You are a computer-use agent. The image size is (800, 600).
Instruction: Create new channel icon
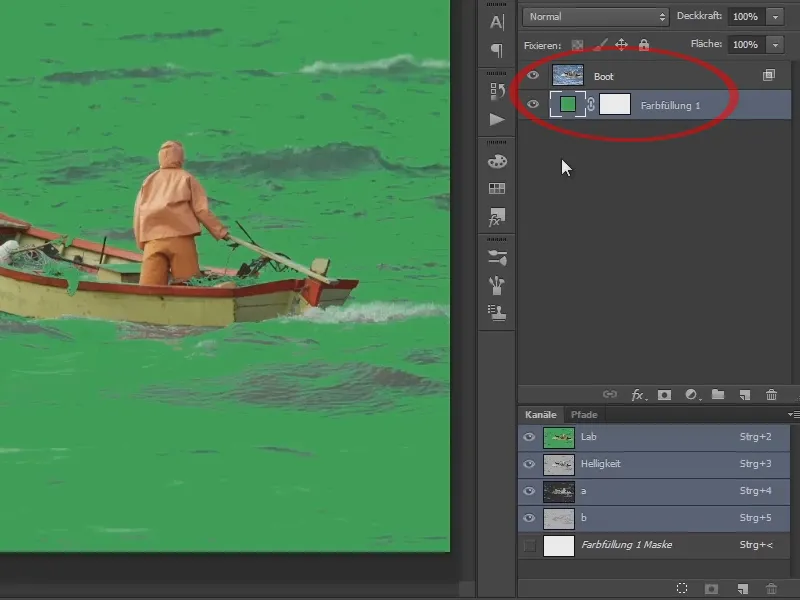743,589
